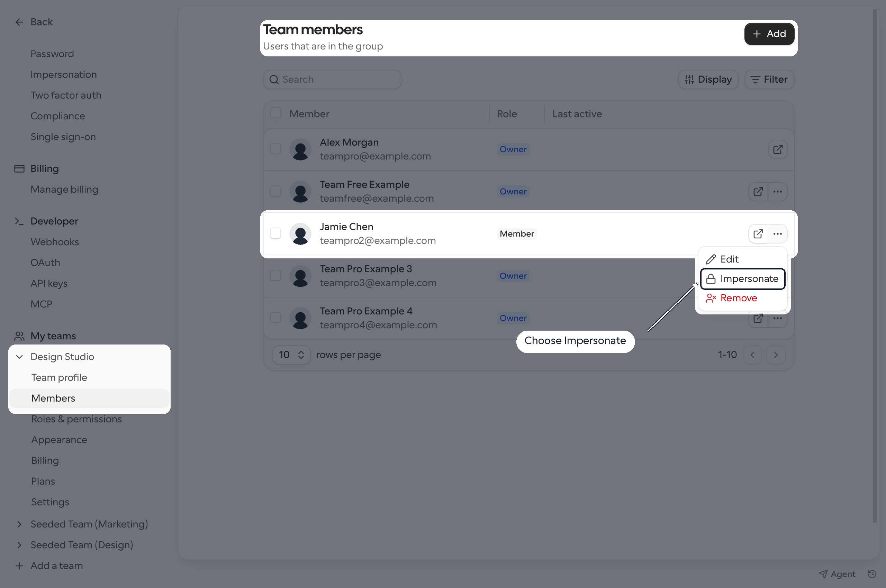This screenshot has width=886, height=588.
Task: Check the Jamie Chen row checkbox
Action: pos(275,233)
